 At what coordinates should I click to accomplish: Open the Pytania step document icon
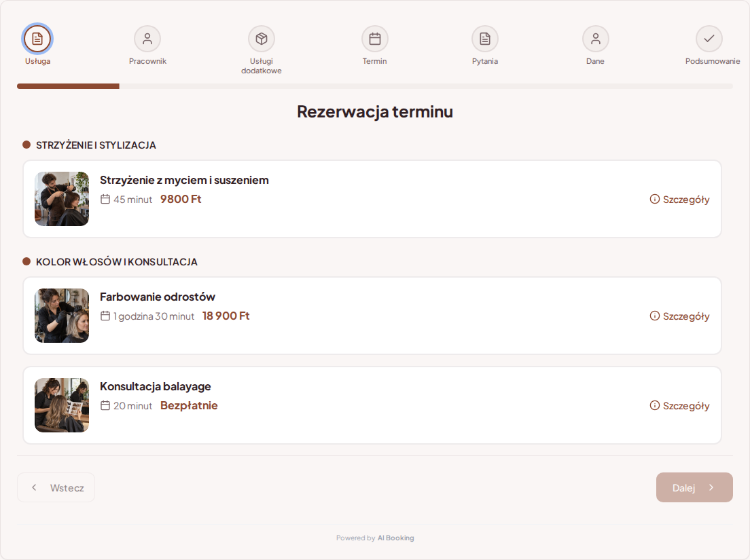tap(485, 39)
